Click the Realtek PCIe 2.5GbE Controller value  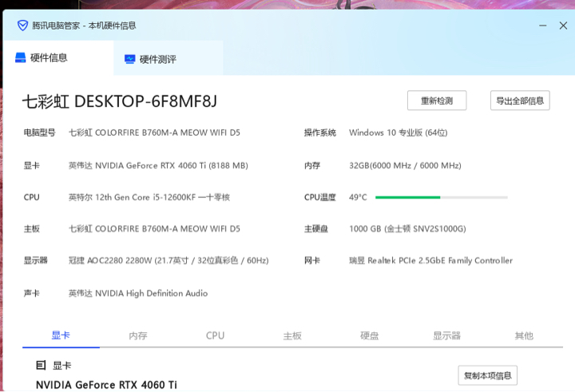(431, 261)
